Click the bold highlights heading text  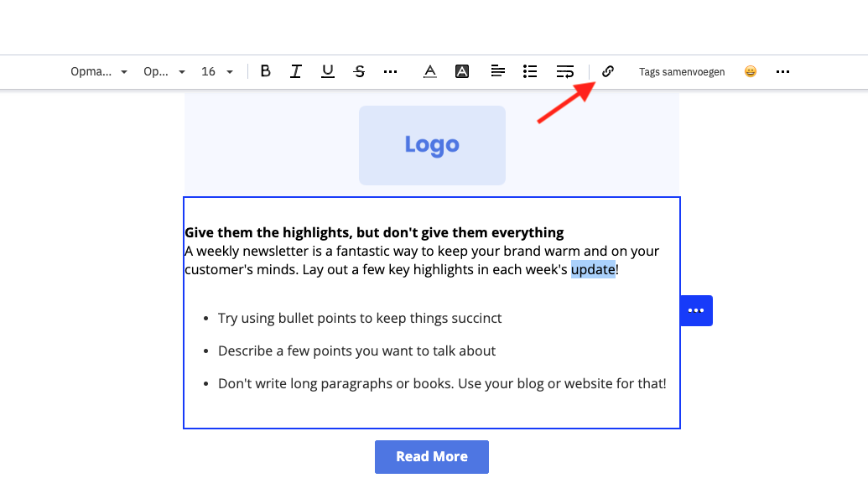[x=374, y=232]
